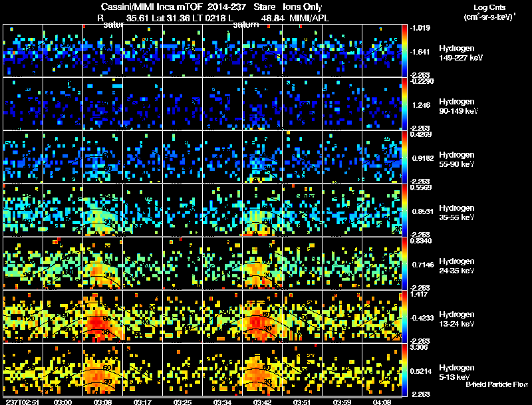The image size is (532, 405).
Task: Select the color bar for 90-149 keV row
Action: click(x=404, y=104)
